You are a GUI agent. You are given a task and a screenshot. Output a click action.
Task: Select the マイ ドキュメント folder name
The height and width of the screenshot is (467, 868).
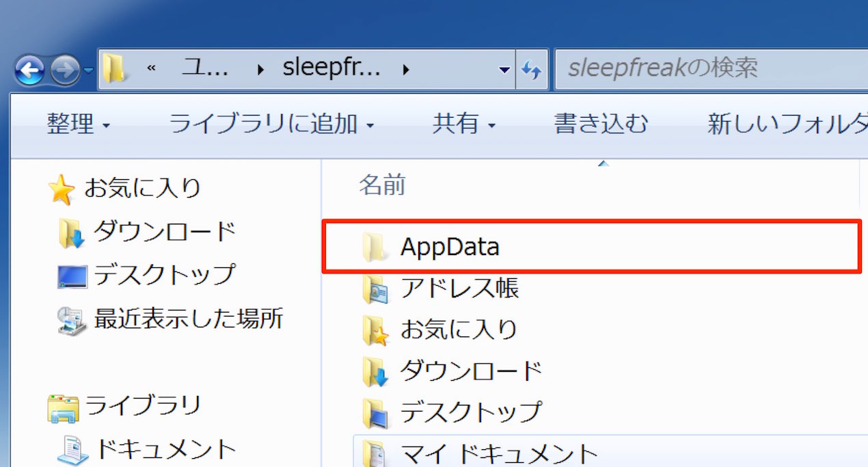[x=500, y=454]
